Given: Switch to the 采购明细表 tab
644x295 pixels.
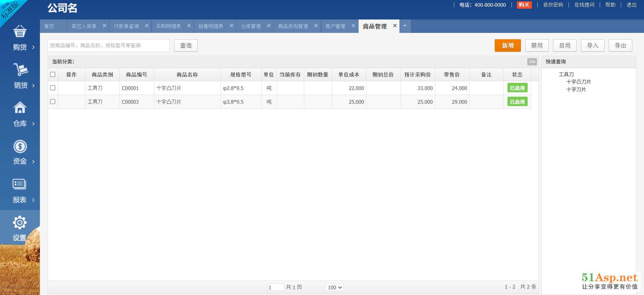Looking at the screenshot, I should pyautogui.click(x=168, y=26).
